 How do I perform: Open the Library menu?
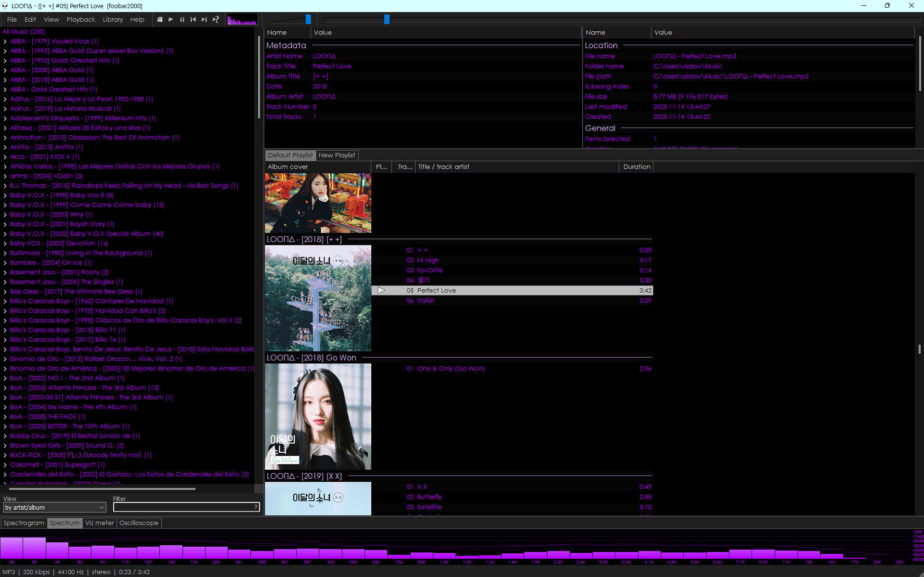click(113, 20)
